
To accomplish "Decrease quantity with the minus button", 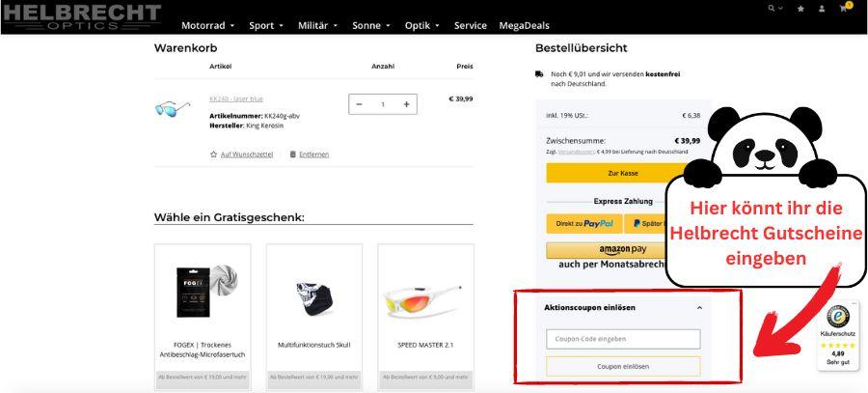I will tap(360, 104).
